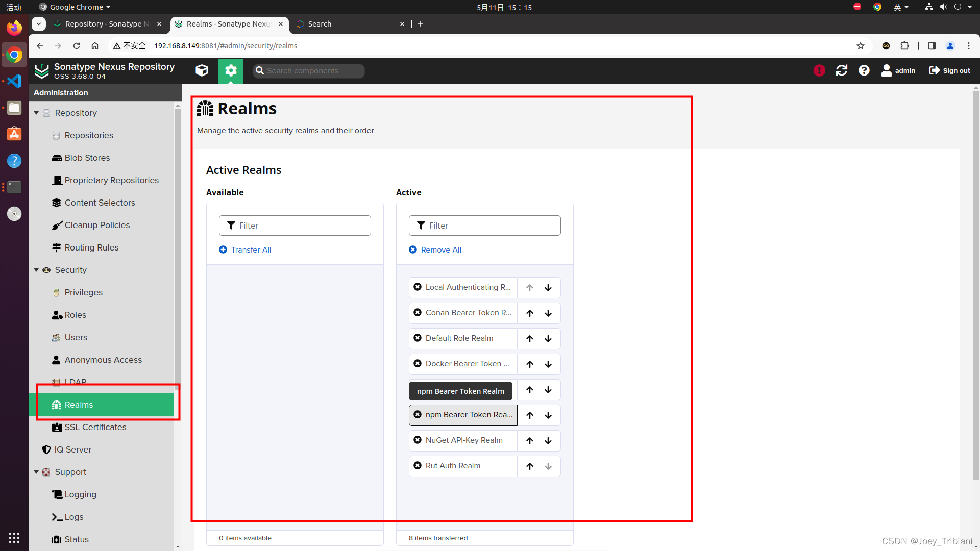
Task: Move Conan Bearer Token Realm down
Action: click(x=548, y=313)
